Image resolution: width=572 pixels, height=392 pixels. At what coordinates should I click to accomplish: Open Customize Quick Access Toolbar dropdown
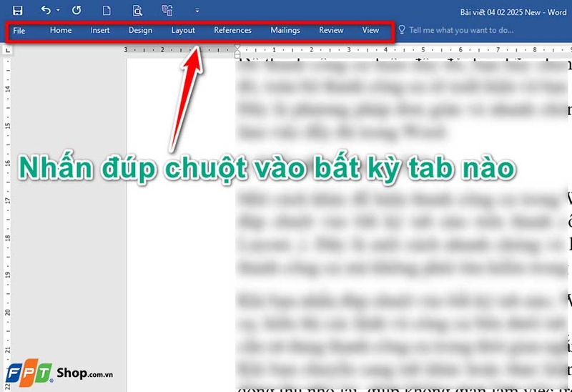(197, 11)
